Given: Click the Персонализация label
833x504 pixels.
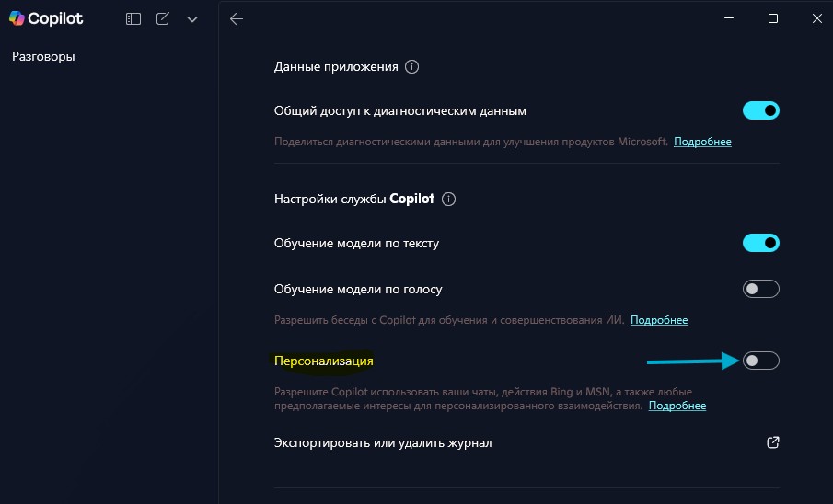Looking at the screenshot, I should point(323,361).
